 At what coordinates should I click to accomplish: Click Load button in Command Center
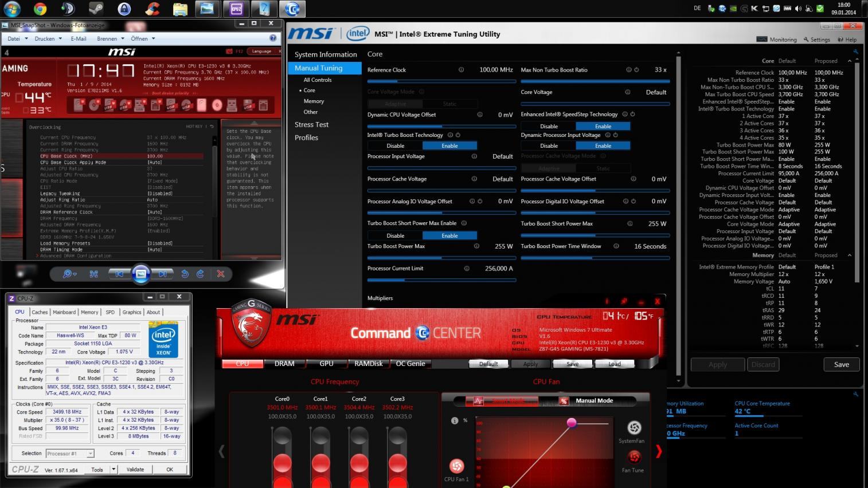[615, 364]
